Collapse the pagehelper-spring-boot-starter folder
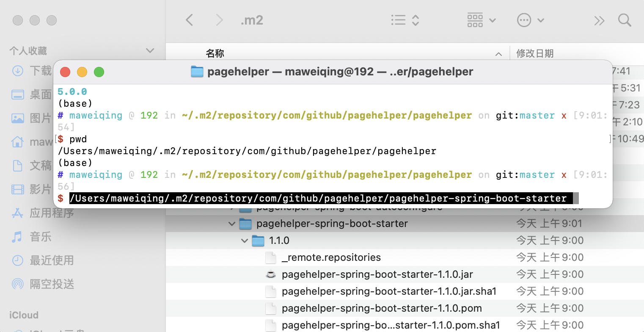The image size is (644, 332). 232,224
